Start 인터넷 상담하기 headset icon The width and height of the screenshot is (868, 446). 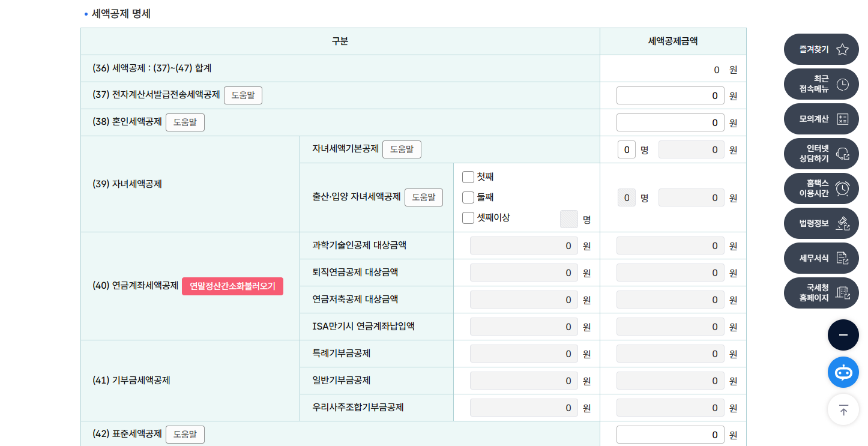click(x=842, y=154)
